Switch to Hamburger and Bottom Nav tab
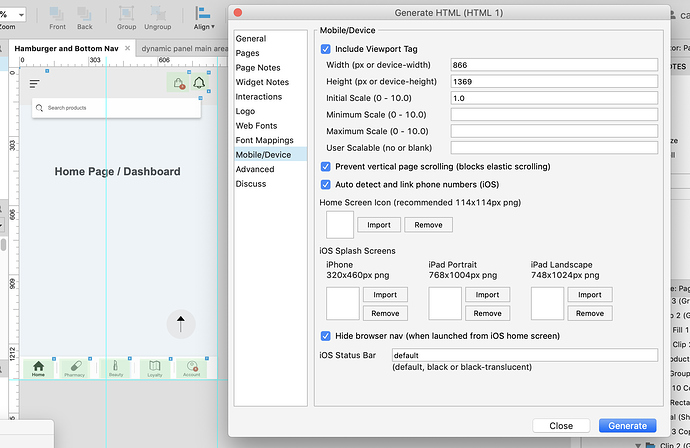The height and width of the screenshot is (448, 690). coord(66,48)
